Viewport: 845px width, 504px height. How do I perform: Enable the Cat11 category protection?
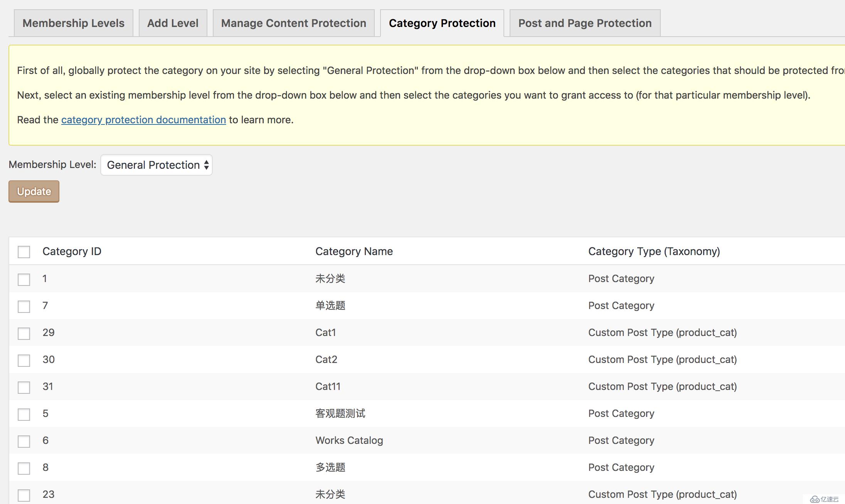pyautogui.click(x=24, y=386)
